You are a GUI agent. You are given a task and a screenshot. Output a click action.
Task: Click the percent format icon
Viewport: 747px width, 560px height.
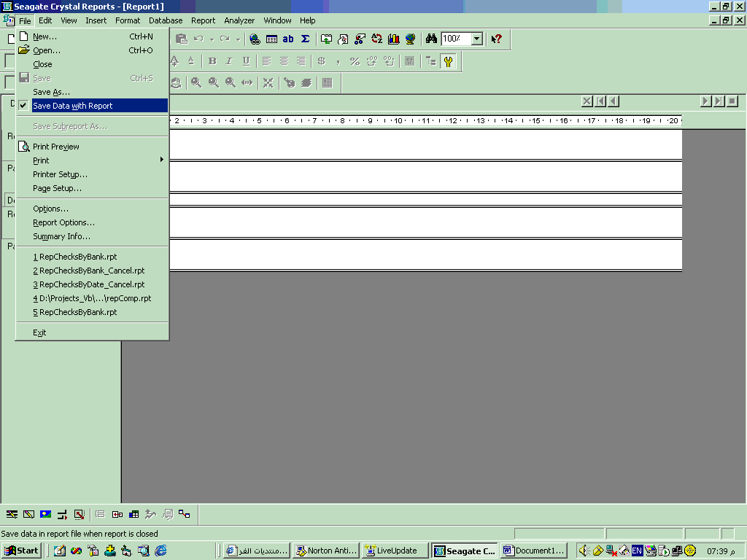click(355, 61)
